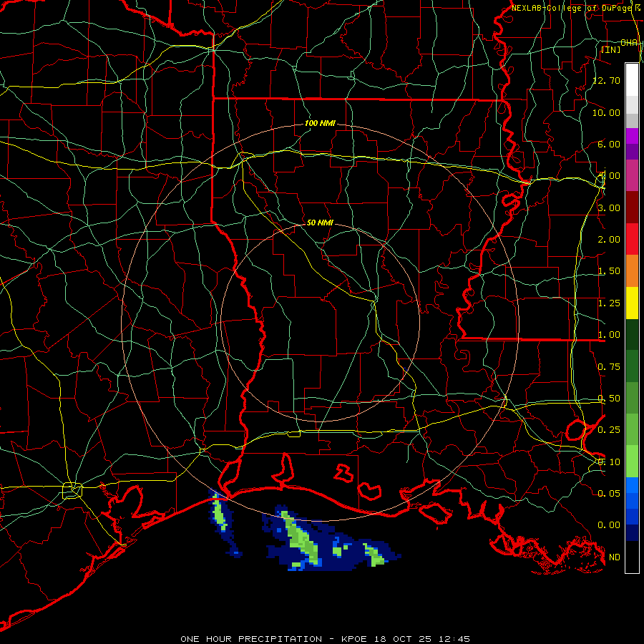The image size is (644, 644).
Task: Select the orange legend color block
Action: point(632,270)
